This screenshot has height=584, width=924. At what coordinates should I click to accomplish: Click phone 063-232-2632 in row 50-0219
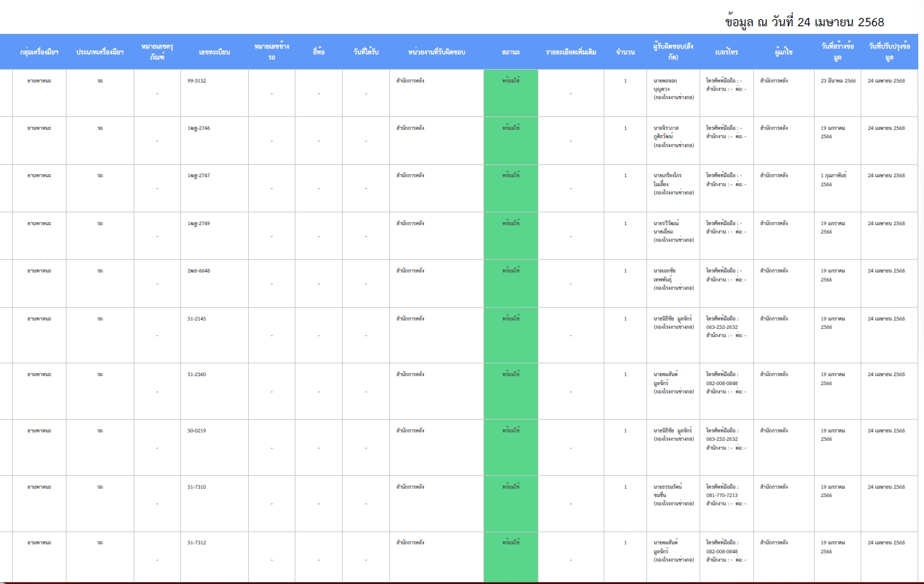[722, 439]
